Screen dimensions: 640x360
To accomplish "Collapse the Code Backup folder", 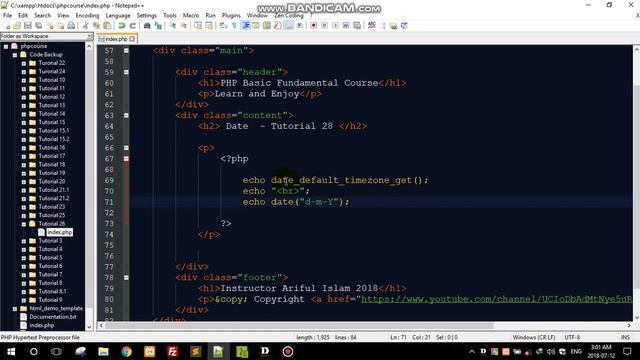I will 15,55.
